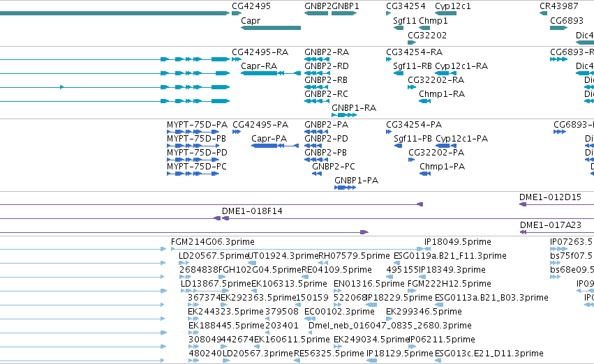Click the LD20567.5prime EST label
The height and width of the screenshot is (364, 594).
click(214, 256)
